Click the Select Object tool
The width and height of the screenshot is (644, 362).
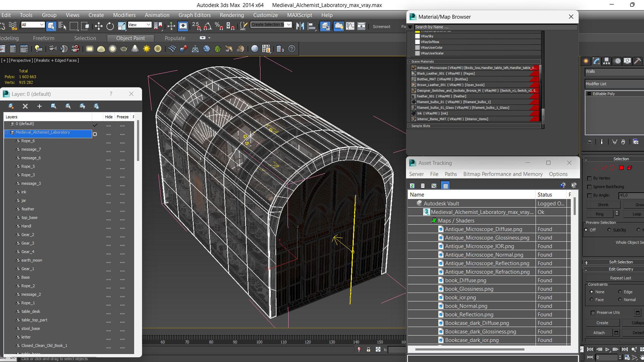pos(51,26)
